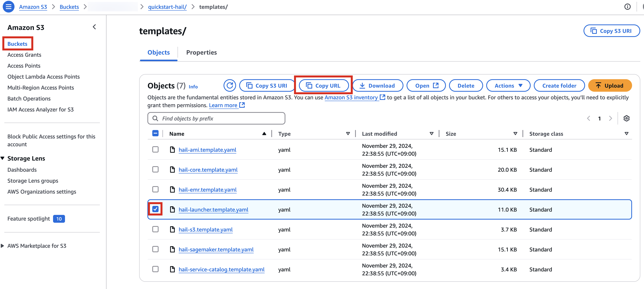This screenshot has width=644, height=289.
Task: Open the Actions dropdown
Action: [x=508, y=86]
